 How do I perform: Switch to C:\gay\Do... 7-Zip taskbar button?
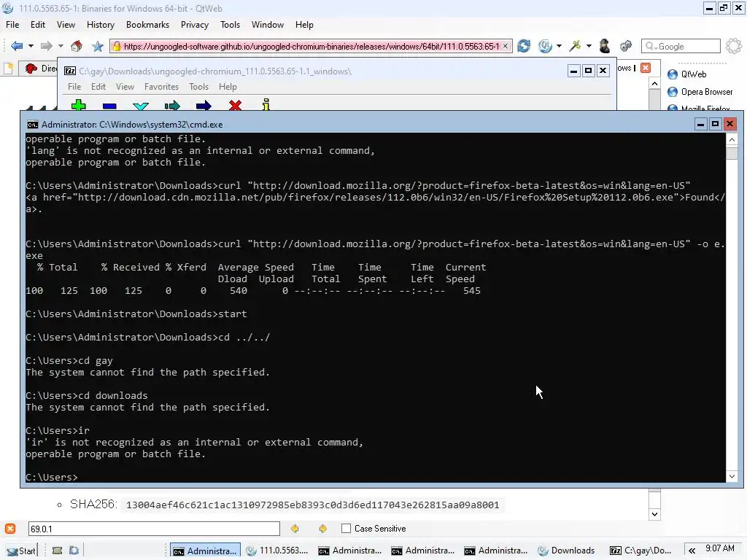coord(641,551)
